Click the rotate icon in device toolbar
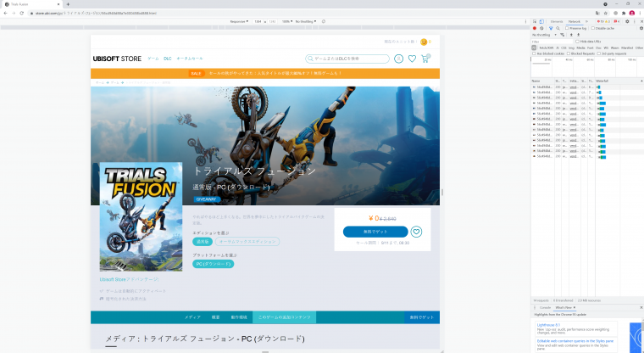Screen dimensions: 644x353 (x=324, y=21)
